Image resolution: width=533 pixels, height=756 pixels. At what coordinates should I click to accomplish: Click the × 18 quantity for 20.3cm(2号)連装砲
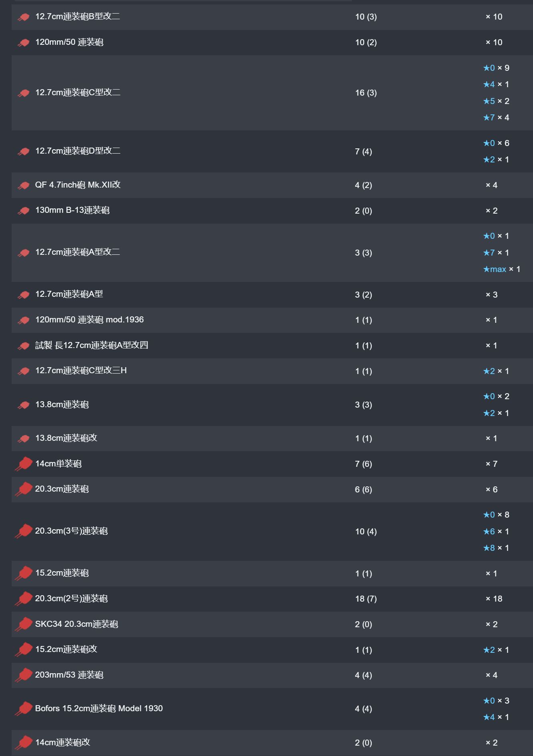click(494, 599)
